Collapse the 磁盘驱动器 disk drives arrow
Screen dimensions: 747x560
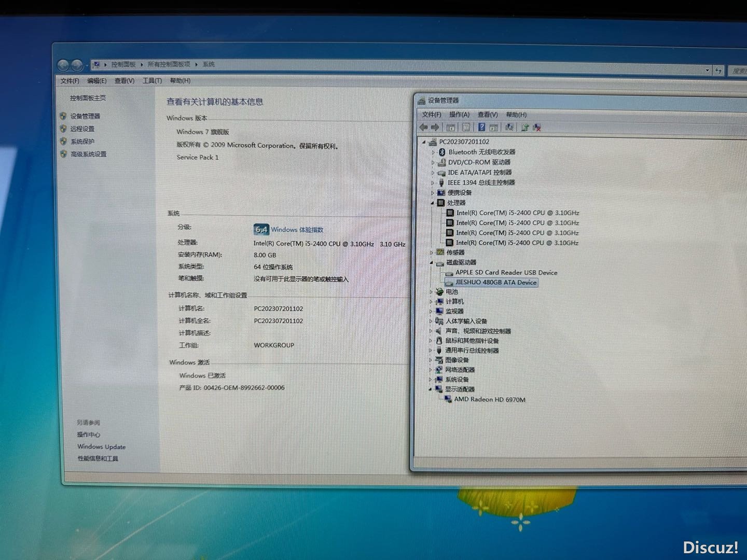point(432,262)
